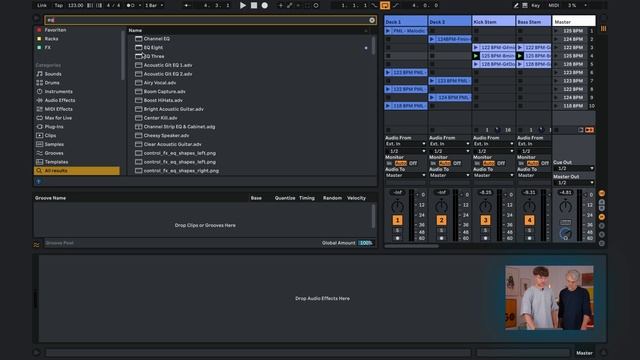Toggle the metronome button
This screenshot has width=640, height=360.
[x=130, y=5]
